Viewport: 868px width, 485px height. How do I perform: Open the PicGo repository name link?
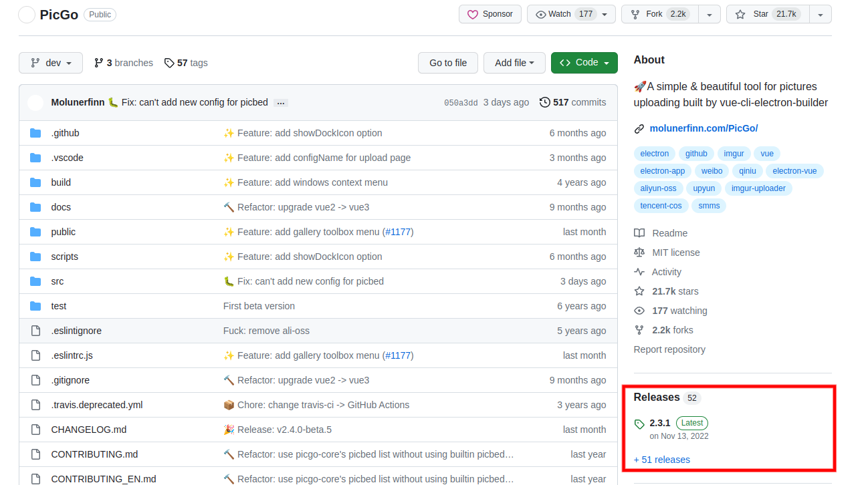(59, 15)
